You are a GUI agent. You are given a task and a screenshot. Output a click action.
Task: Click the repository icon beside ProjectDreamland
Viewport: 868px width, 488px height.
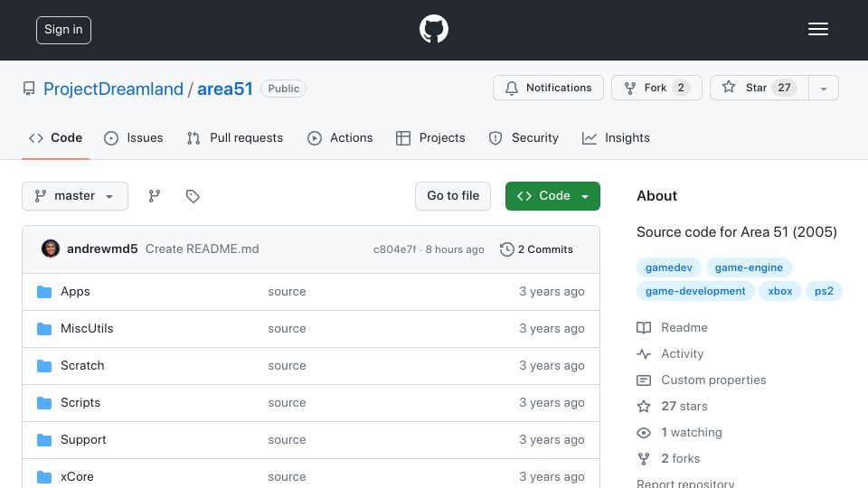click(29, 89)
